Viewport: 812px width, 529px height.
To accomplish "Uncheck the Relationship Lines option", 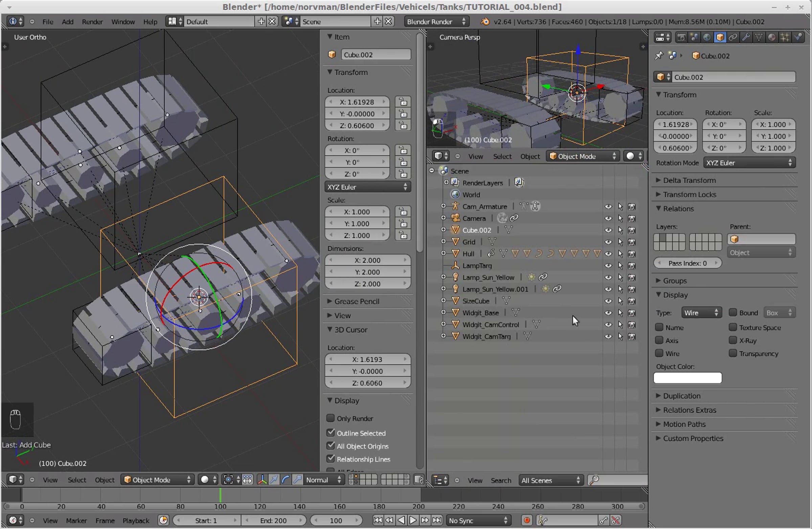I will coord(330,459).
